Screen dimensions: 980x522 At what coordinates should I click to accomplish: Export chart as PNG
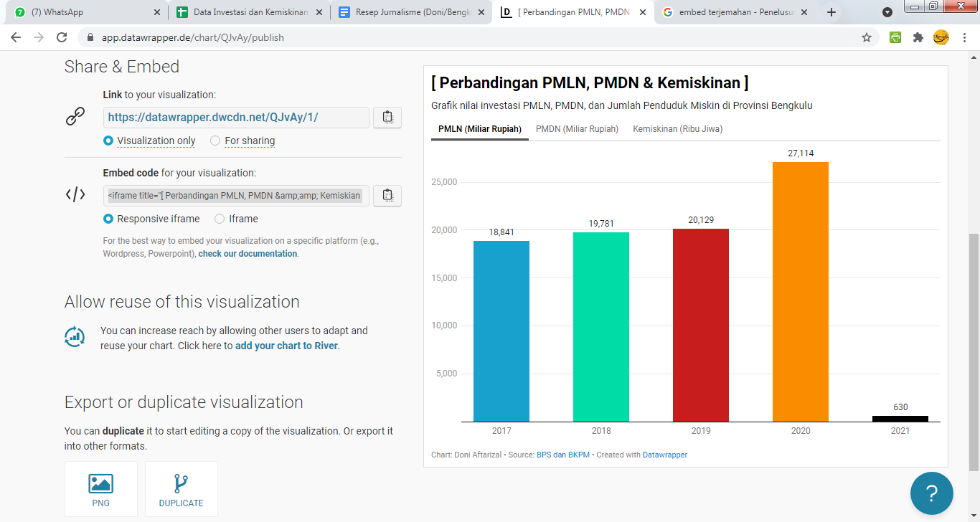tap(101, 489)
